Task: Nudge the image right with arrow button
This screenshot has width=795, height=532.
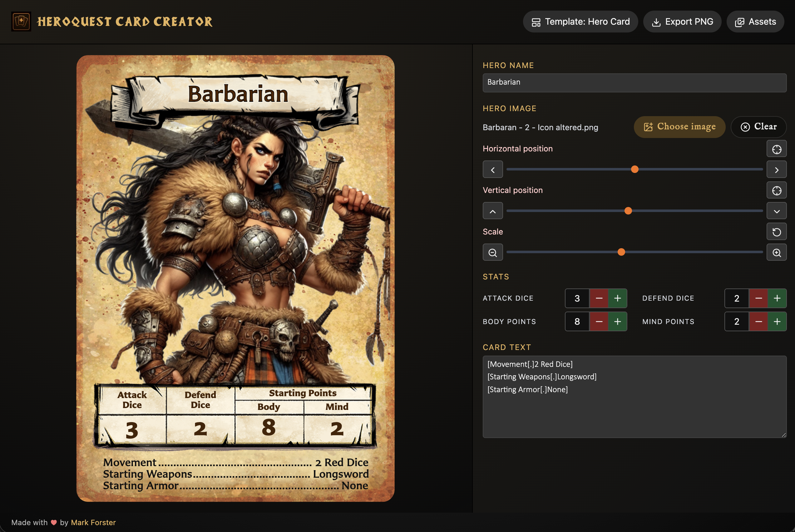Action: 776,170
